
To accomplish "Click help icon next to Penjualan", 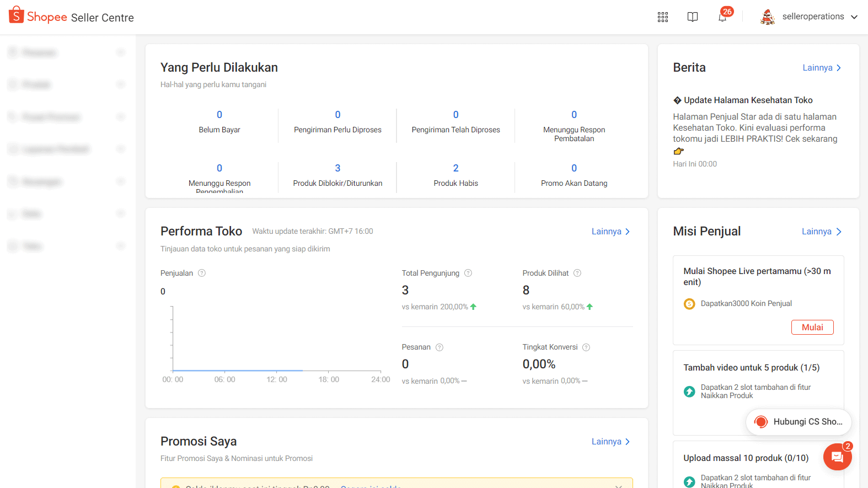I will pos(202,273).
